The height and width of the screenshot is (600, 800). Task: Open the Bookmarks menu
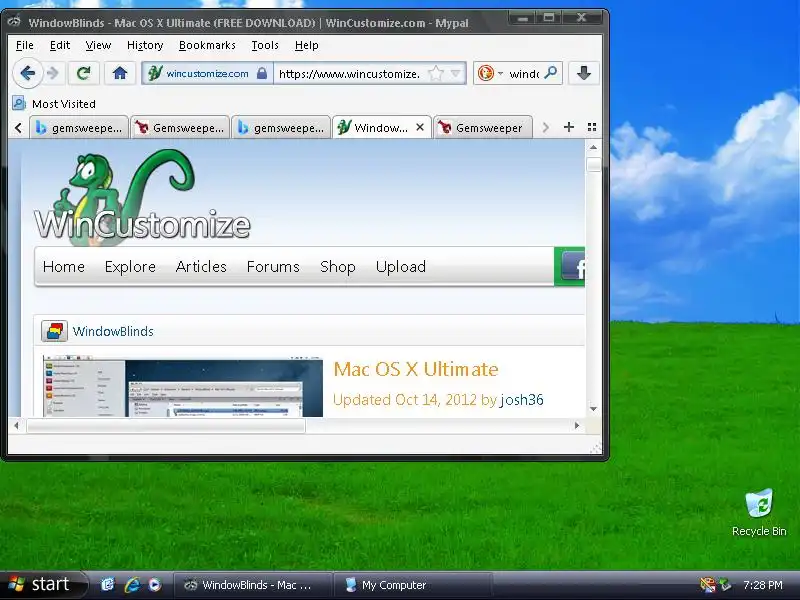[207, 45]
